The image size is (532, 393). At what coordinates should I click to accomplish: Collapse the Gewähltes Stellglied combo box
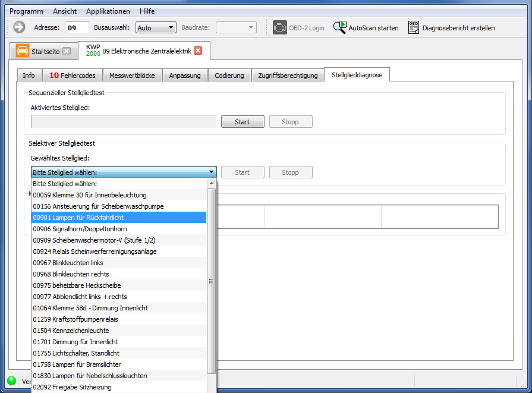tap(212, 172)
